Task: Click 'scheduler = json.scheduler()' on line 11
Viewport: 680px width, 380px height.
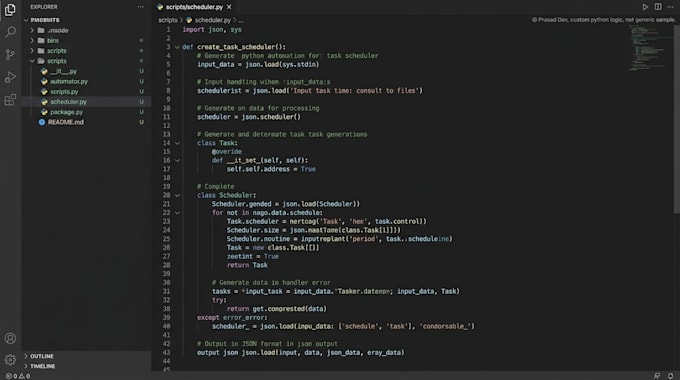Action: pyautogui.click(x=249, y=117)
